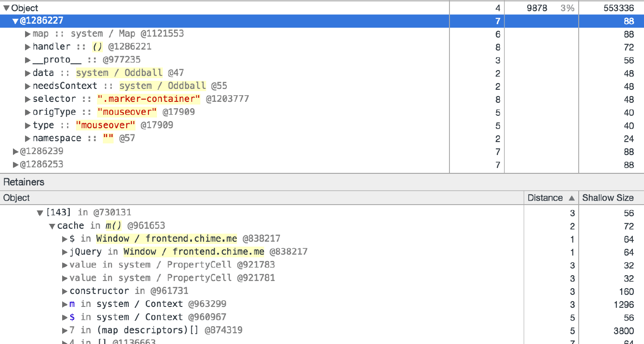
Task: Click Window / frontend.chime.me in jQuery row
Action: 194,252
